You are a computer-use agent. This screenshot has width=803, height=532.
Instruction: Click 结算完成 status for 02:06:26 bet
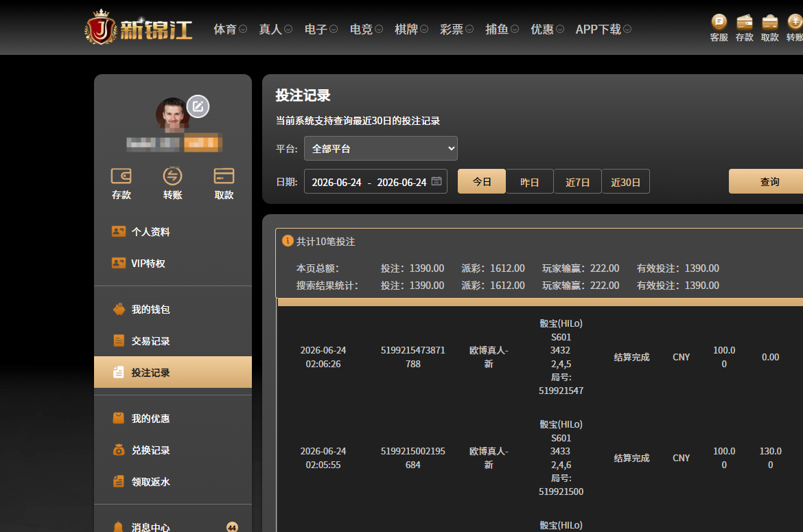coord(631,357)
